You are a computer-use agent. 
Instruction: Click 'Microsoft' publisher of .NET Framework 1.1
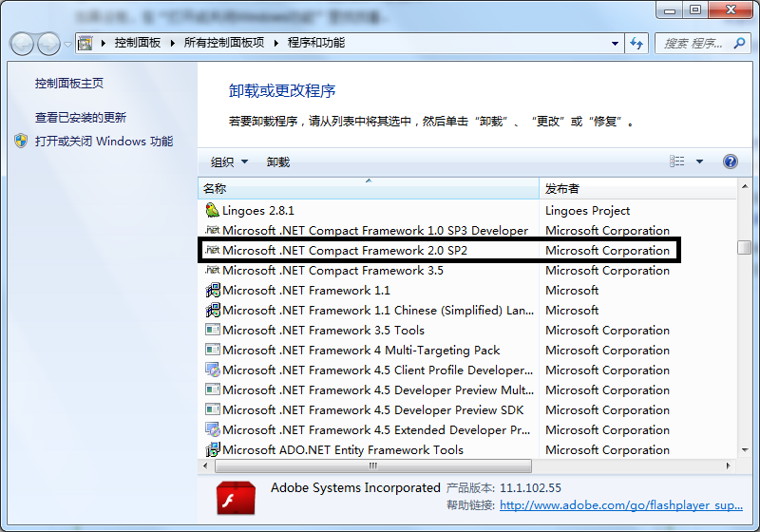pos(572,291)
